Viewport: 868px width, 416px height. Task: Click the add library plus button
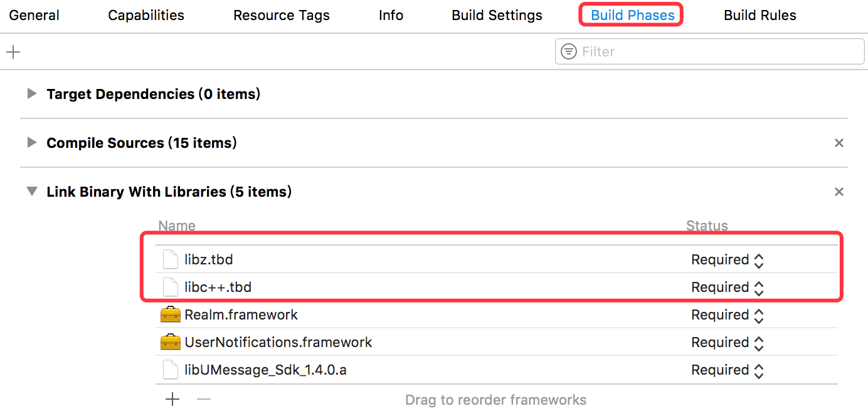point(172,399)
